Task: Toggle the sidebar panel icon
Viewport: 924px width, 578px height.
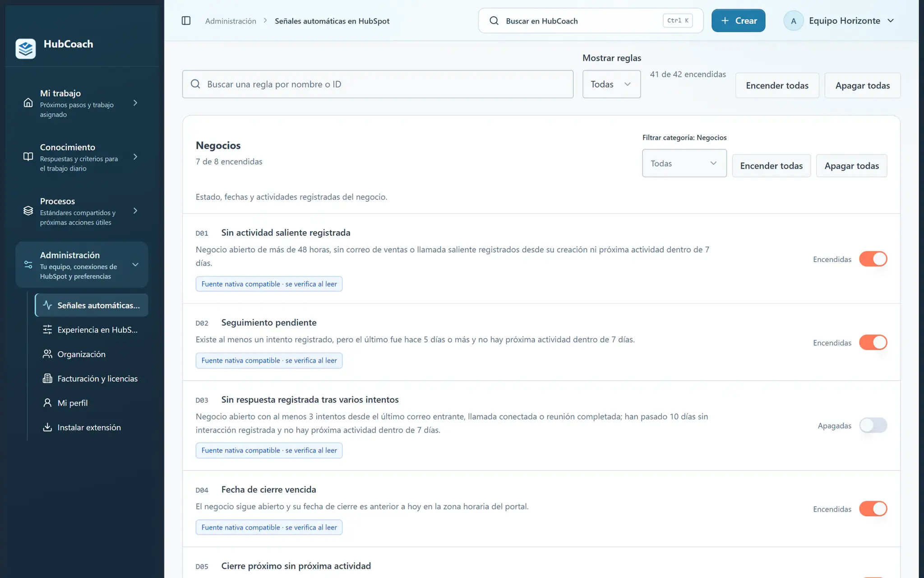Action: point(186,21)
